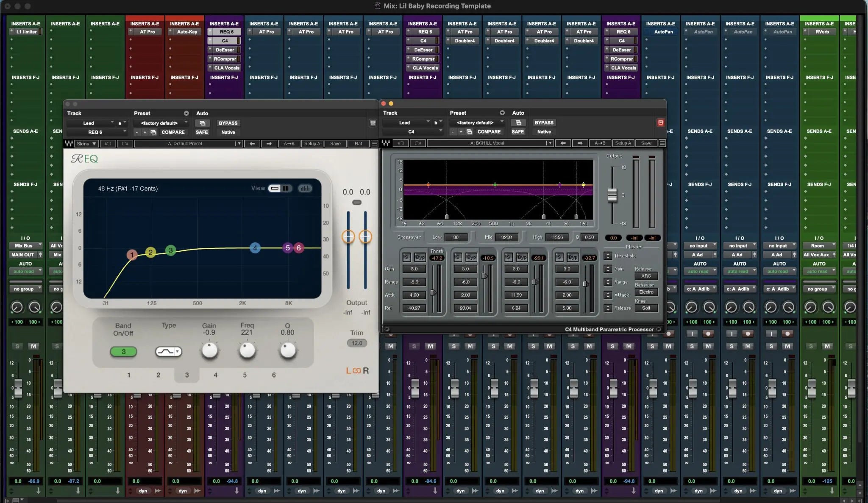Solo the low band in C4
The width and height of the screenshot is (868, 503).
[406, 257]
